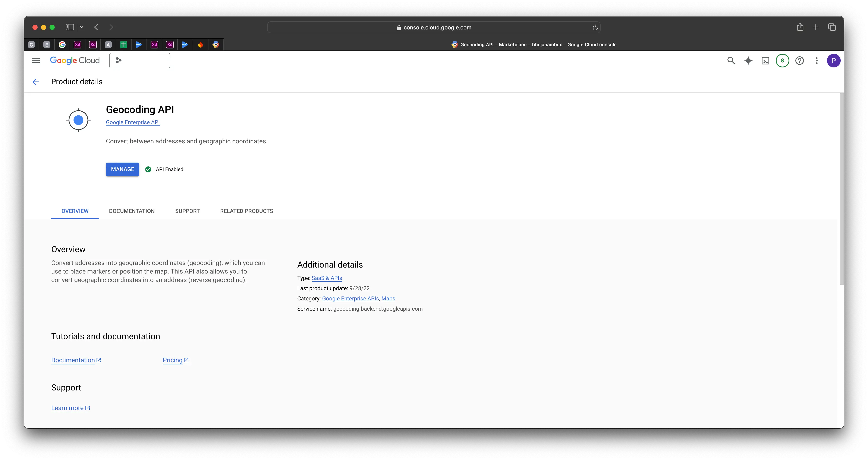This screenshot has height=460, width=868.
Task: Go forward with the Safari forward chevron
Action: [x=111, y=27]
